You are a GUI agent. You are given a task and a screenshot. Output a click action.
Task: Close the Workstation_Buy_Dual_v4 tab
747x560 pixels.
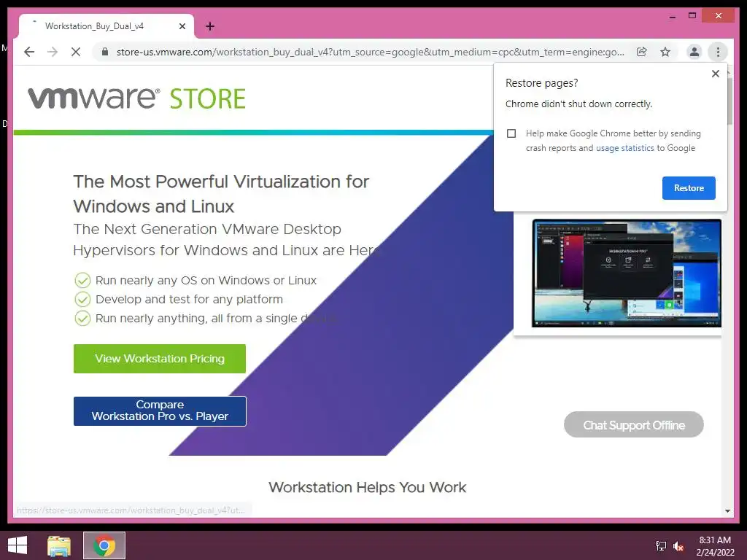tap(182, 26)
